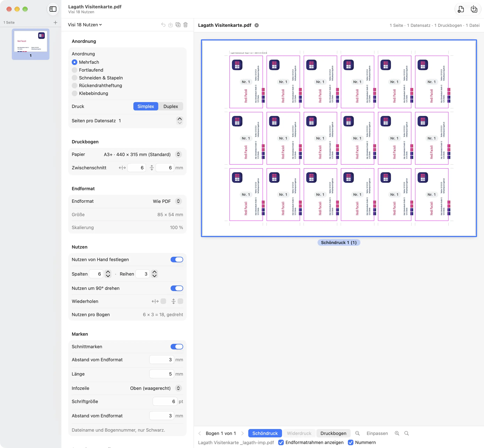Toggle Nutzen um 90° drehen switch
484x448 pixels.
[x=177, y=288]
